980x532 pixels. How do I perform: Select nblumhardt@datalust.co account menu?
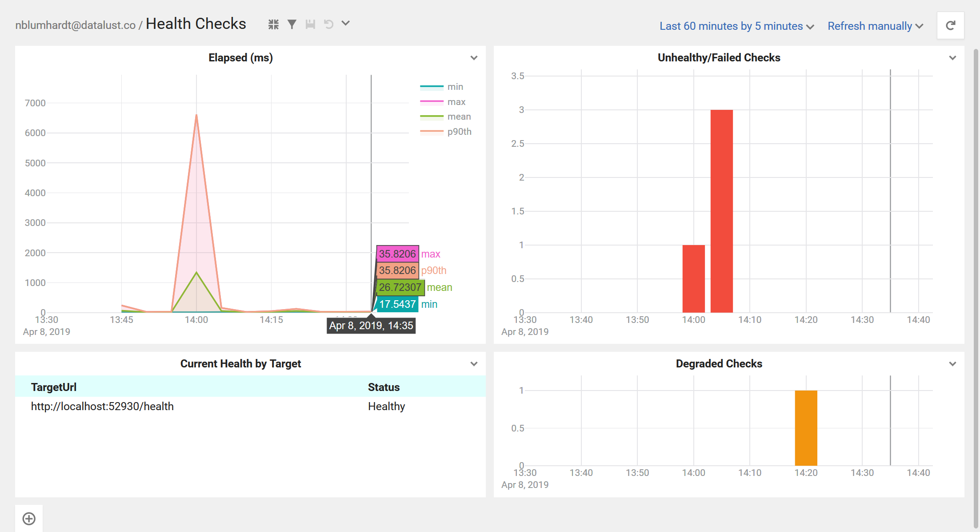coord(72,25)
